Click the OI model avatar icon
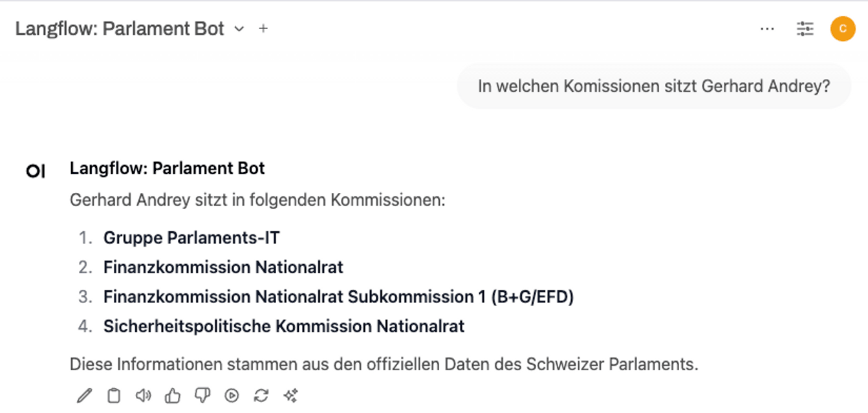 [x=36, y=171]
